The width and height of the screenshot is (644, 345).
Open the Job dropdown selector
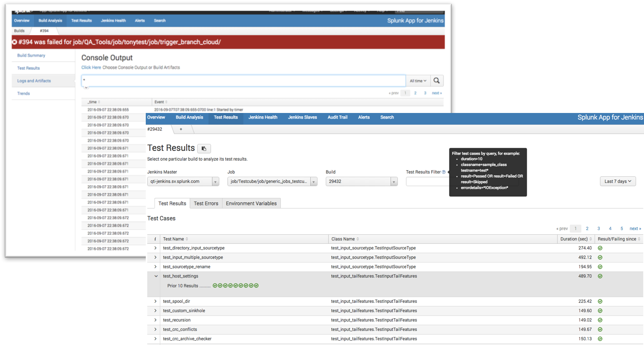coord(272,181)
